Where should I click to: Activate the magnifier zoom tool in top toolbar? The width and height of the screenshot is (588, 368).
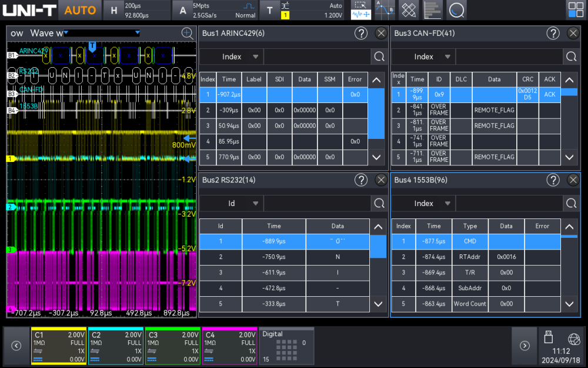click(x=456, y=10)
